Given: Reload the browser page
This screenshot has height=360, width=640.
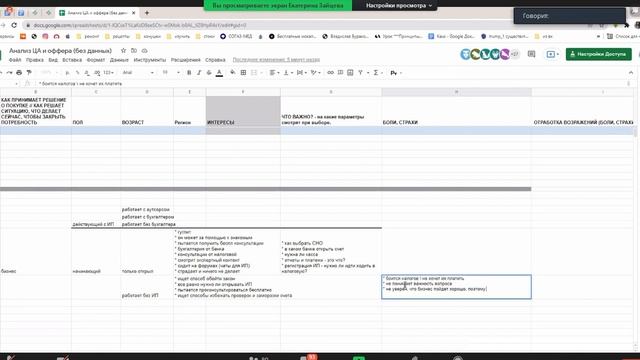Looking at the screenshot, I should 14,25.
